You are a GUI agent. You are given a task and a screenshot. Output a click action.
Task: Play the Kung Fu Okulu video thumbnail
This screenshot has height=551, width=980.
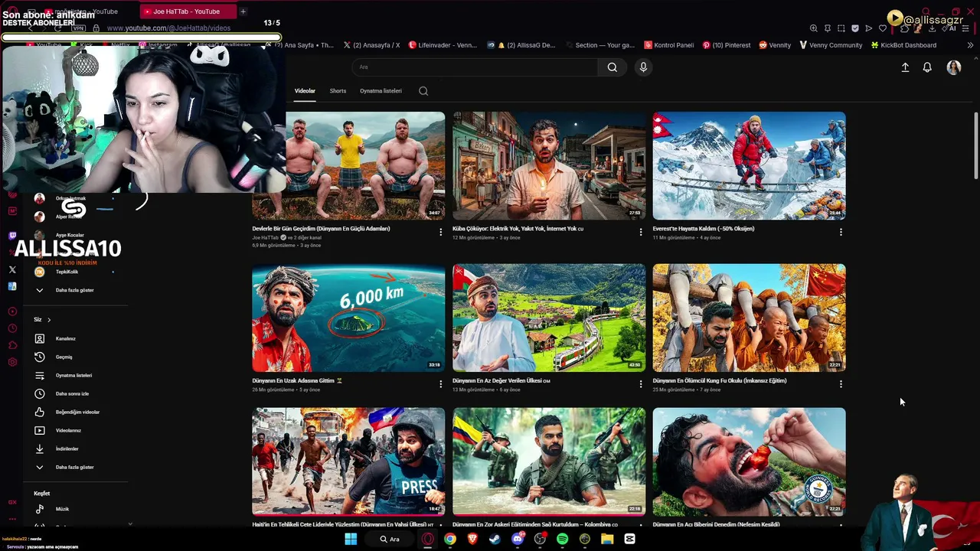[x=750, y=318]
